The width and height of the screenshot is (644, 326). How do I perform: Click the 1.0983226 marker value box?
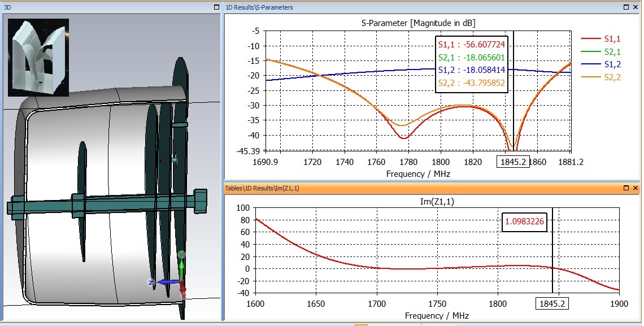point(524,221)
